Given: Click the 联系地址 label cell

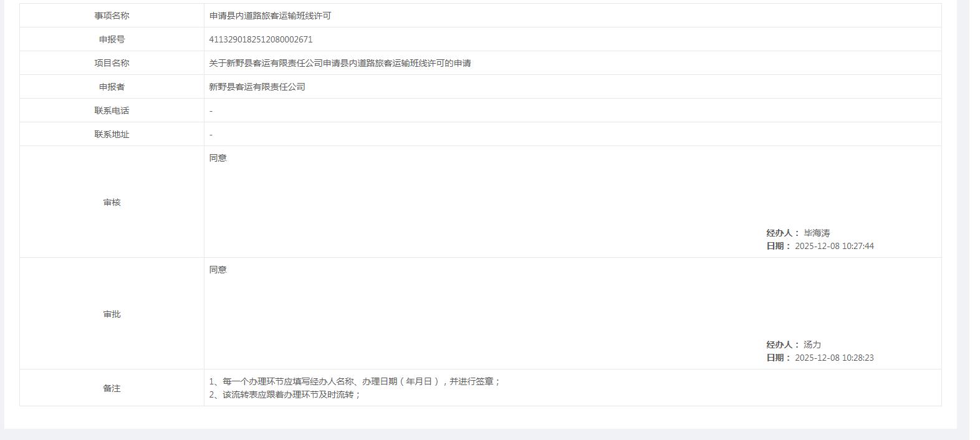Looking at the screenshot, I should (x=112, y=134).
